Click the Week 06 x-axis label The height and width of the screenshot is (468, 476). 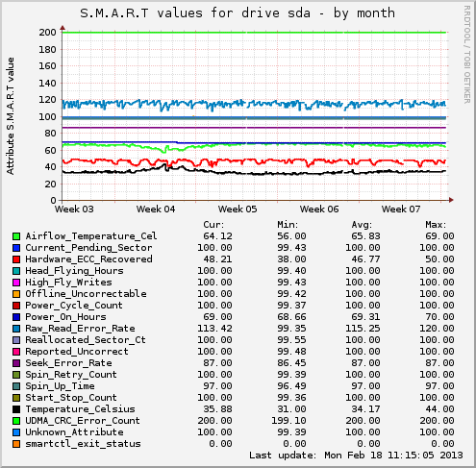[319, 209]
